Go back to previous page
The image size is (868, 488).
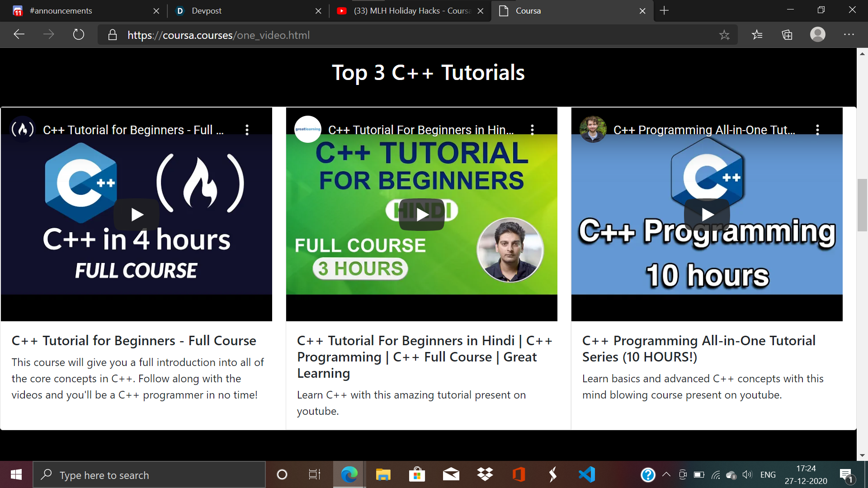(x=19, y=35)
